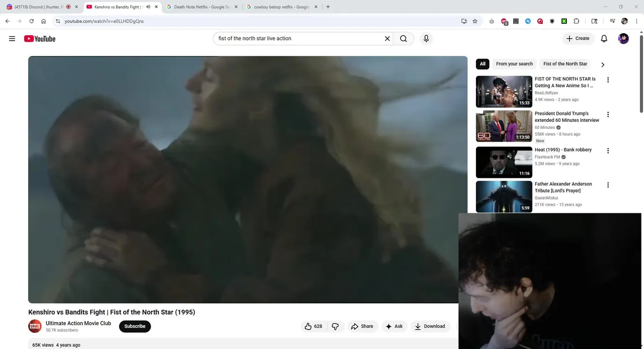
Task: Open the black shield extension icon
Action: 552,21
